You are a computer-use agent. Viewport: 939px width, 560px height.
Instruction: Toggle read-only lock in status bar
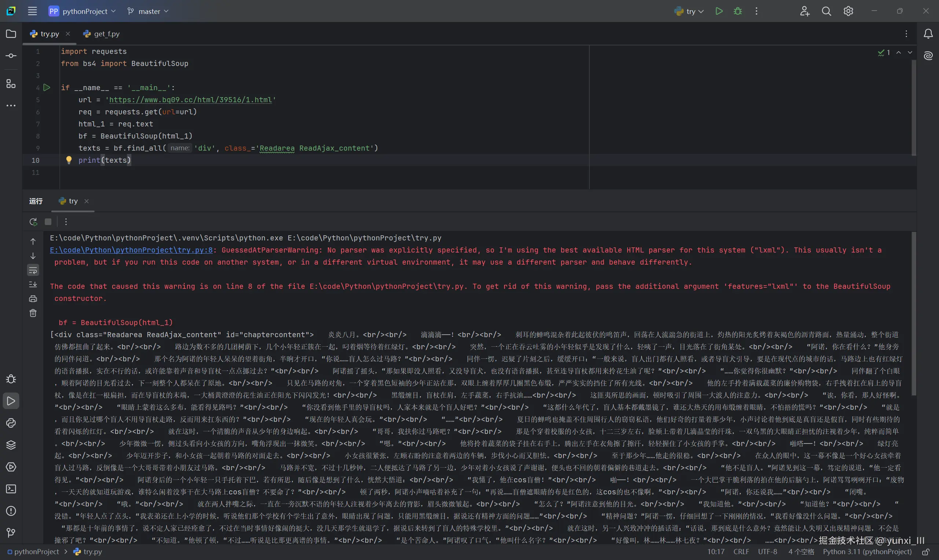tap(925, 552)
